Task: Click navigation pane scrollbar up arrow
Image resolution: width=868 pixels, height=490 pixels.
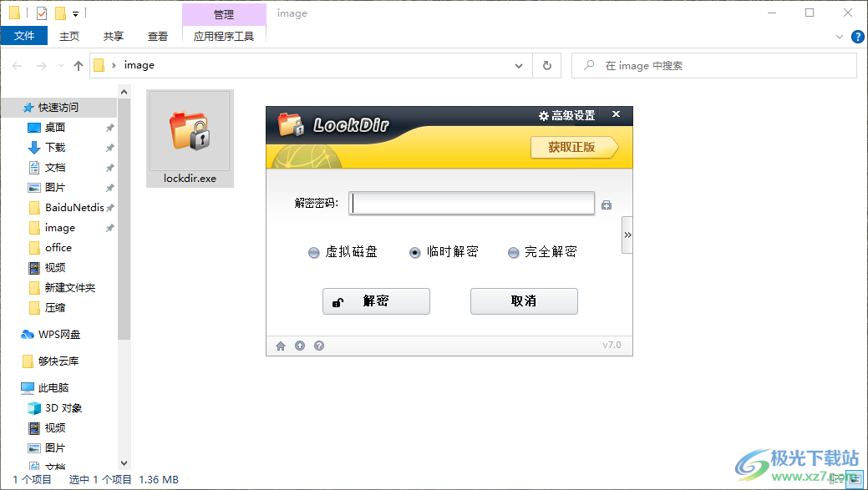Action: pyautogui.click(x=124, y=92)
